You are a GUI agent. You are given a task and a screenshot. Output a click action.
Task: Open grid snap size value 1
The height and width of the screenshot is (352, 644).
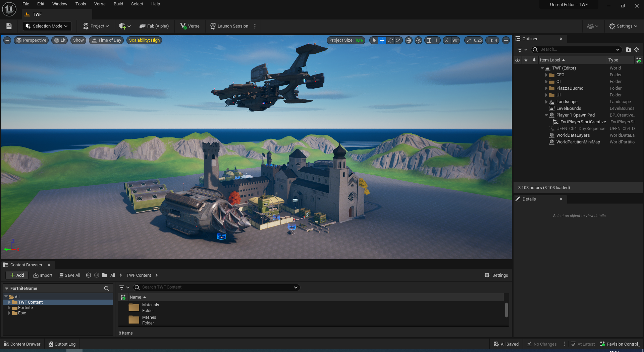[436, 40]
